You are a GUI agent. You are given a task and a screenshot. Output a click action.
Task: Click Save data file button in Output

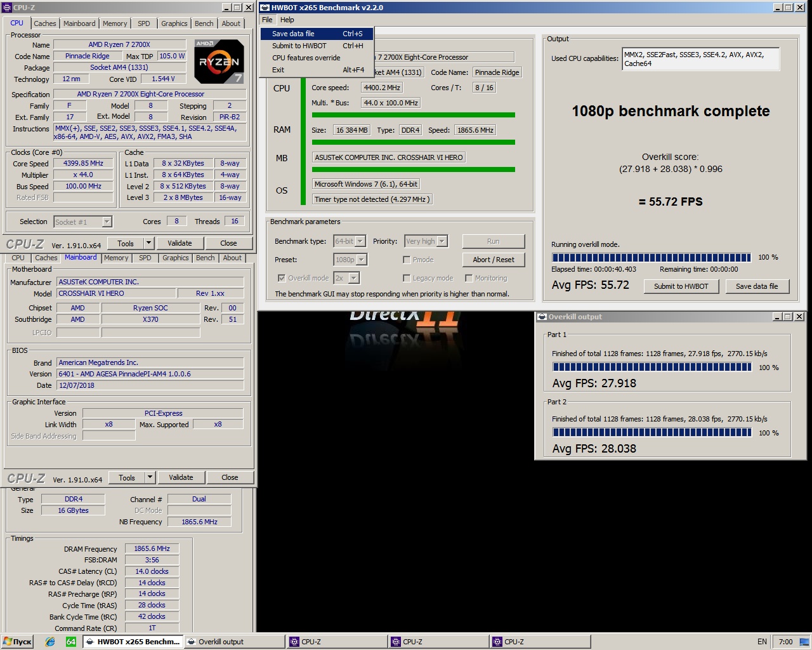pos(757,286)
